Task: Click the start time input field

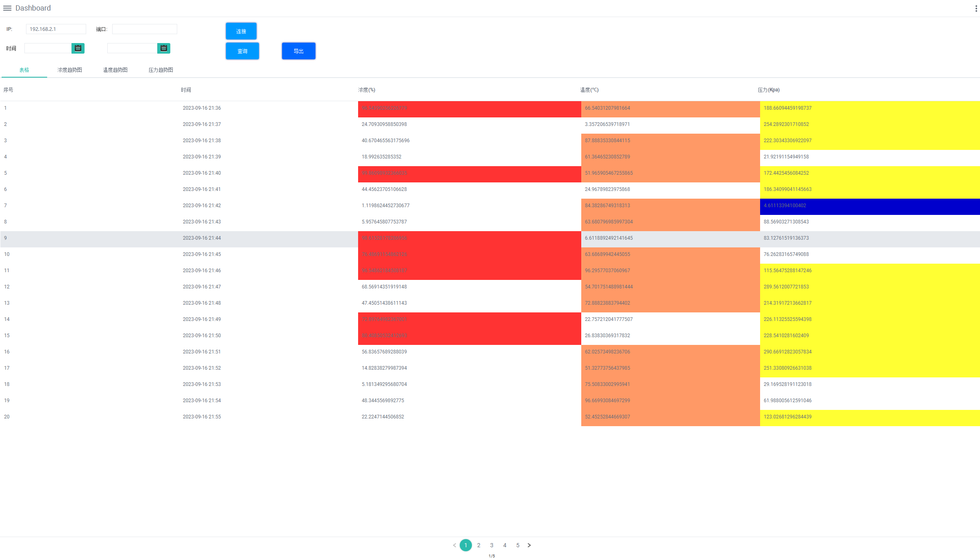Action: (48, 48)
